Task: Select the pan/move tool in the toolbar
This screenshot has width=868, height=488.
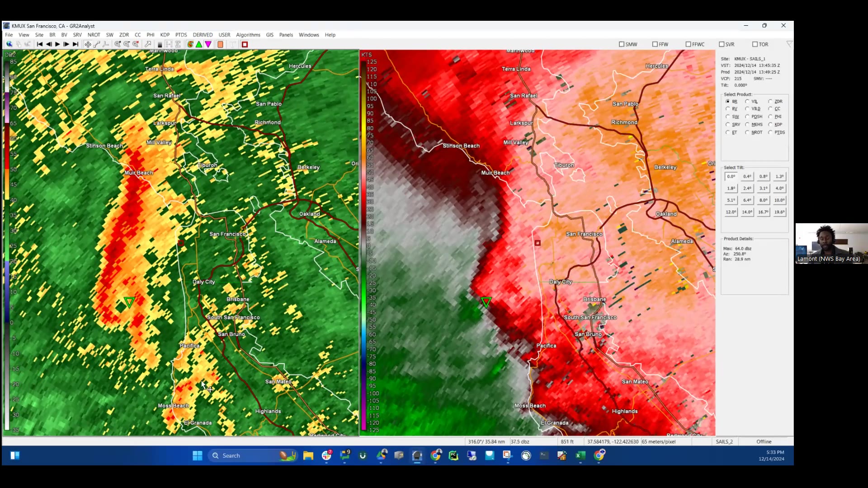Action: pyautogui.click(x=88, y=44)
